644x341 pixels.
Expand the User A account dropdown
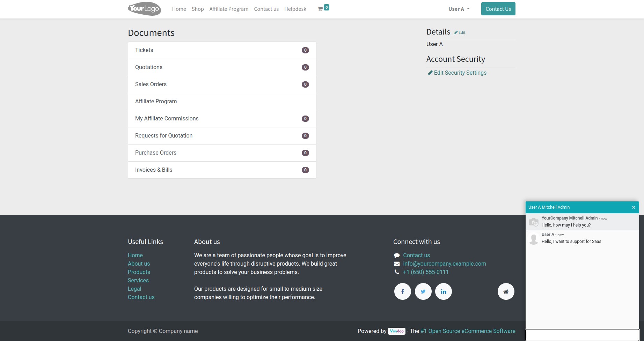(x=459, y=9)
